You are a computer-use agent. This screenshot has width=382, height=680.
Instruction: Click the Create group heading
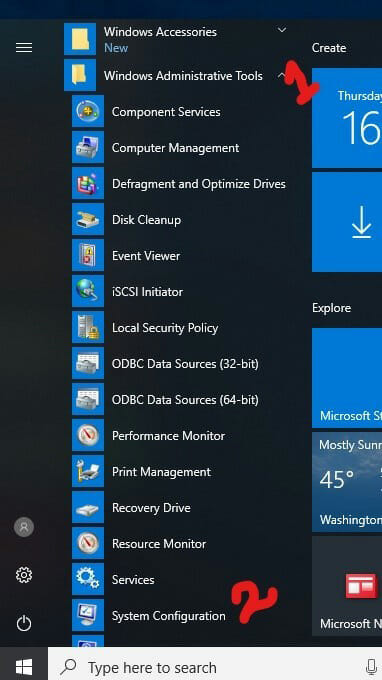click(329, 48)
